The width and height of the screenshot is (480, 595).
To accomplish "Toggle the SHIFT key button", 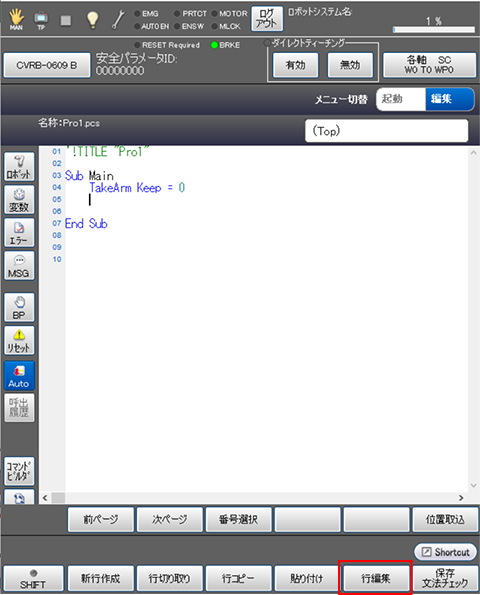I will pos(33,579).
